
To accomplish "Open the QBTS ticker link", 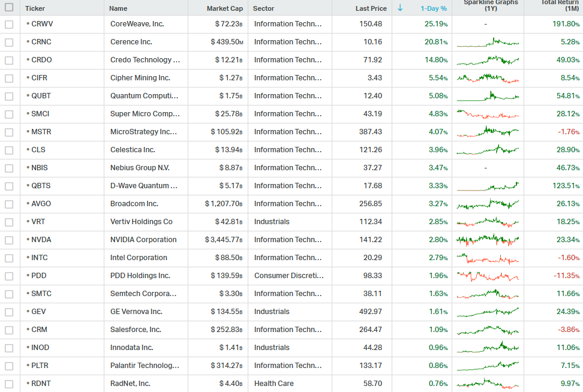I will click(x=41, y=185).
